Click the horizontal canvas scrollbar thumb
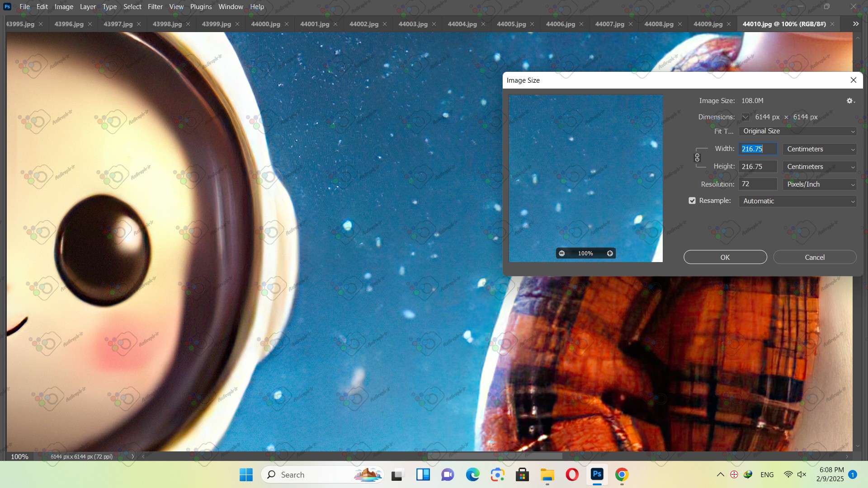The width and height of the screenshot is (868, 488). pyautogui.click(x=495, y=456)
